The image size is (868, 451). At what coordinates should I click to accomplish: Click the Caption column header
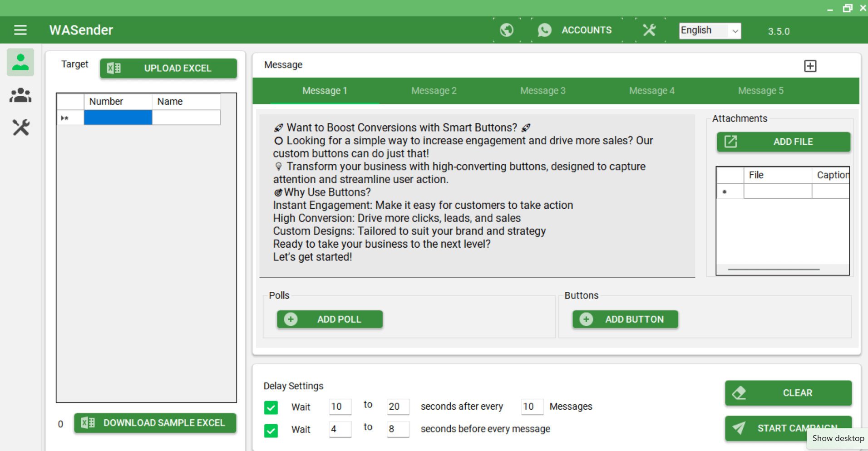click(831, 175)
